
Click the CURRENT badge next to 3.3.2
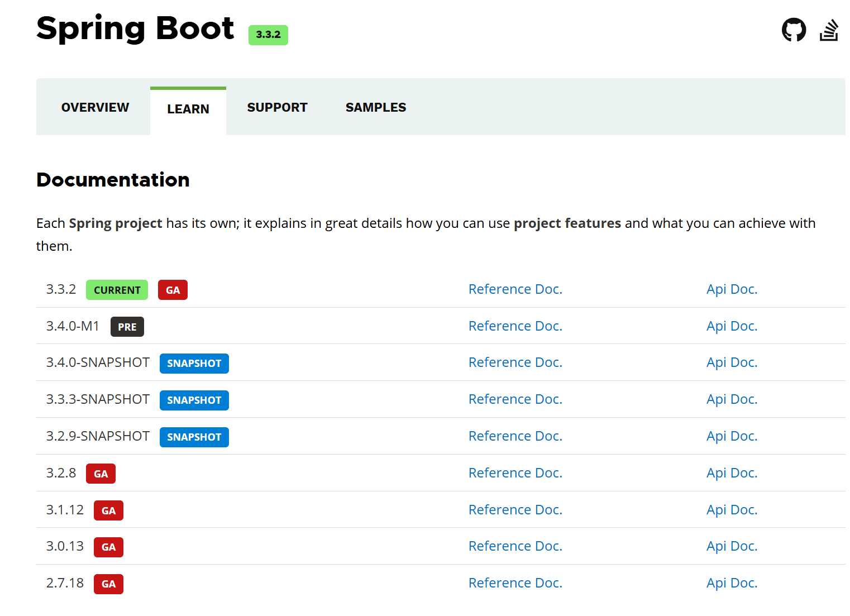117,290
